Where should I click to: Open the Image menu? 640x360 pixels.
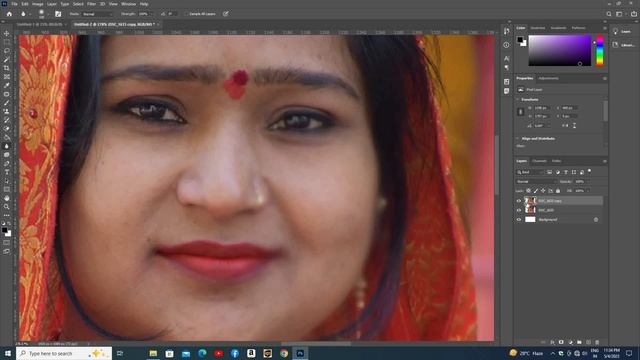coord(38,4)
